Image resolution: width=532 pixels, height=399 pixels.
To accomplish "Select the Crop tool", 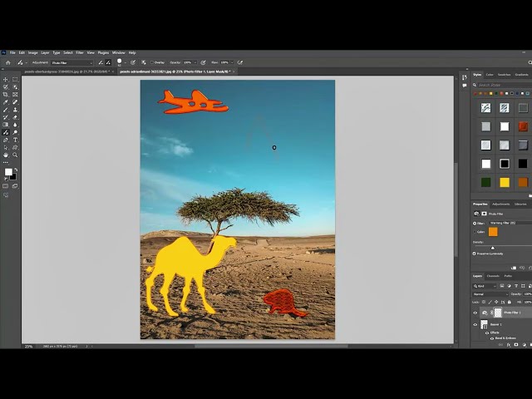I will 6,95.
